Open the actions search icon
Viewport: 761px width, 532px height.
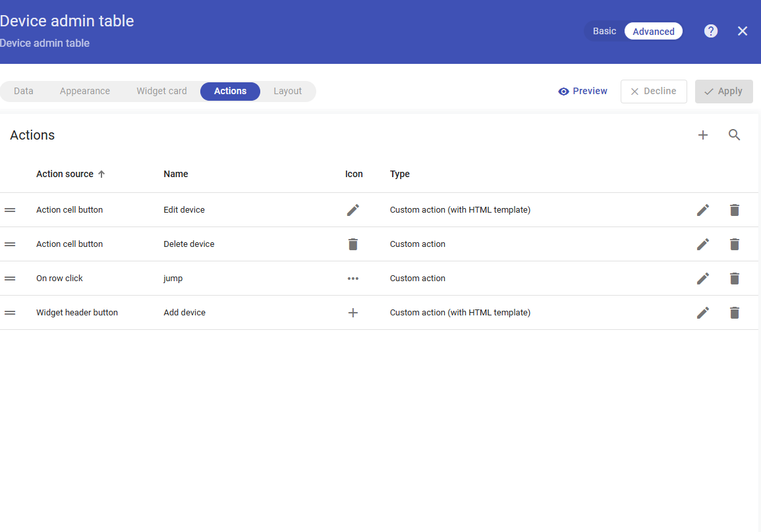(735, 135)
